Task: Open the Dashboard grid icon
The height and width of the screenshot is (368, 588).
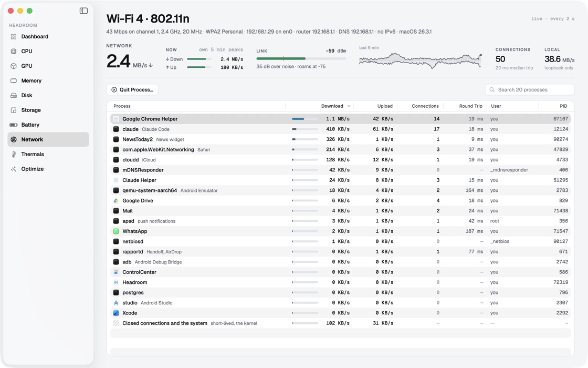Action: tap(14, 36)
